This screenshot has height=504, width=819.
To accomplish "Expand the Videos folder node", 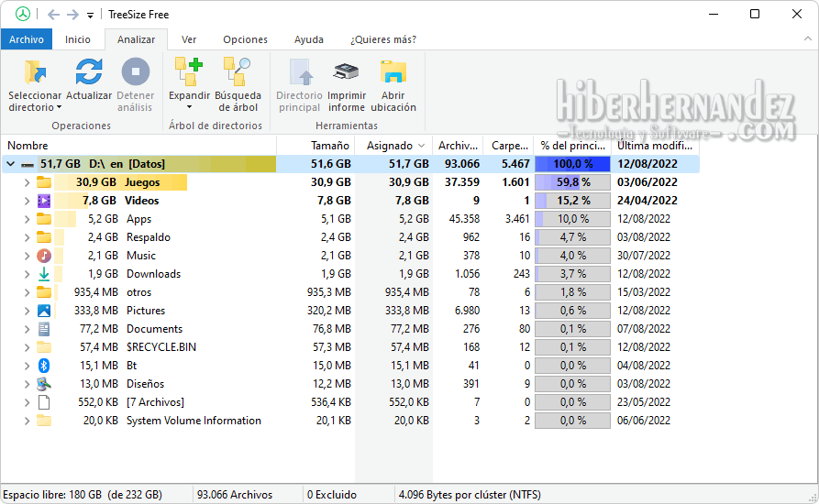I will pyautogui.click(x=28, y=201).
